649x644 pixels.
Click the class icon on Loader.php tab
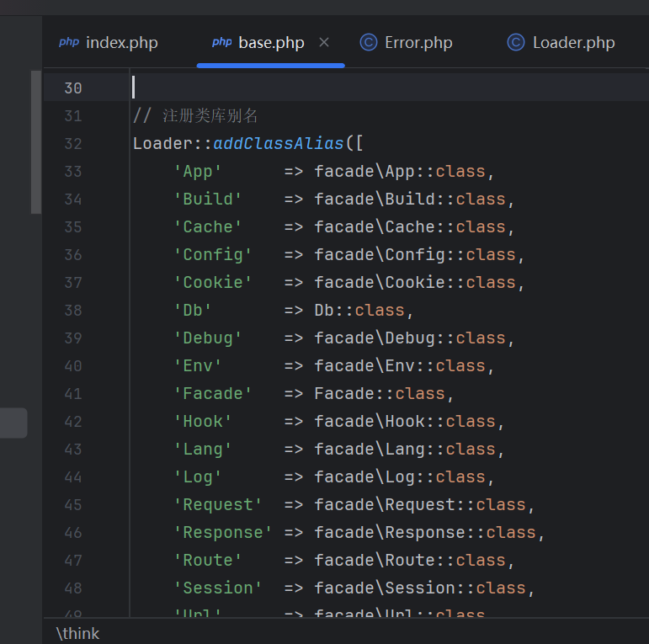coord(516,42)
